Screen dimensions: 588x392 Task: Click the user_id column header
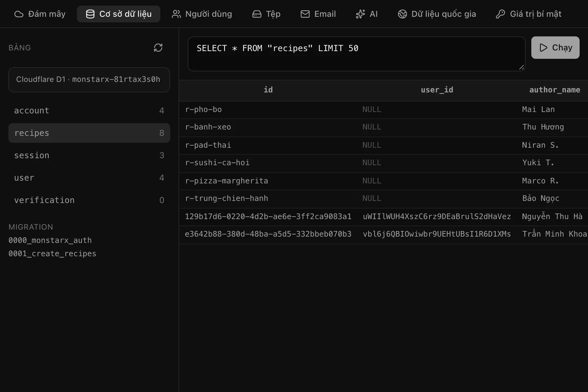point(437,90)
